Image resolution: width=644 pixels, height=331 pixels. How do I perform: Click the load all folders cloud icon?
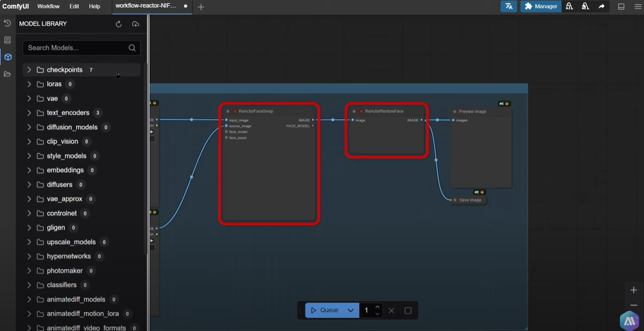(135, 24)
